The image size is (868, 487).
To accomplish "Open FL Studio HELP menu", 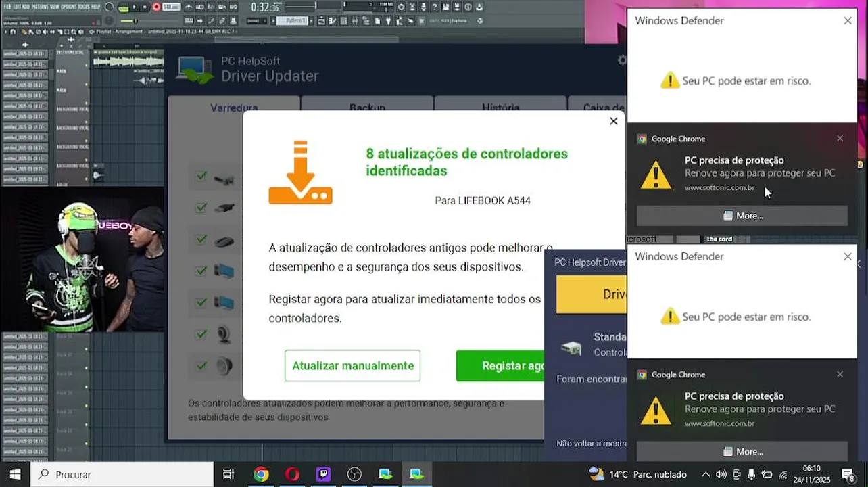I will pyautogui.click(x=95, y=7).
